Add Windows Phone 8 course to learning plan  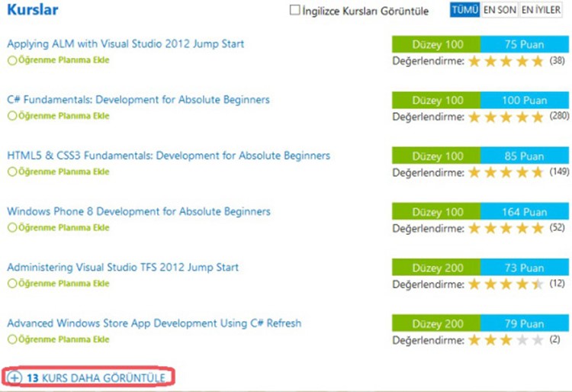[59, 227]
